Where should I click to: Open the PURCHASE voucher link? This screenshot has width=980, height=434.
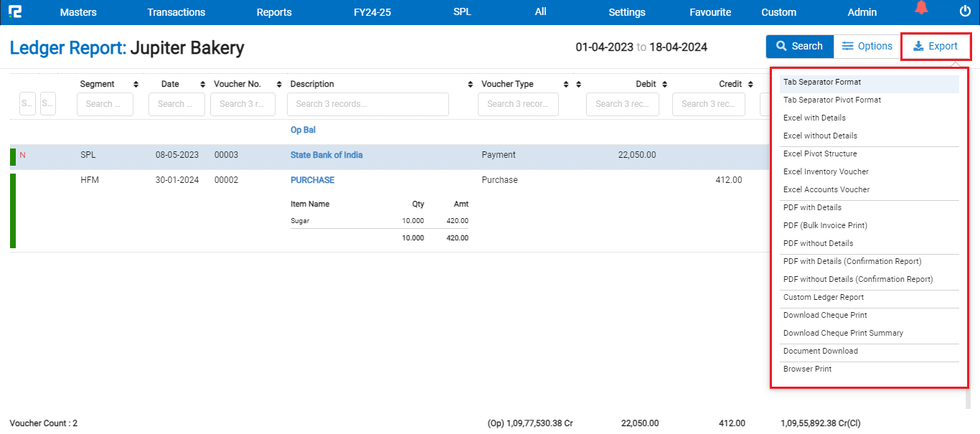(312, 180)
